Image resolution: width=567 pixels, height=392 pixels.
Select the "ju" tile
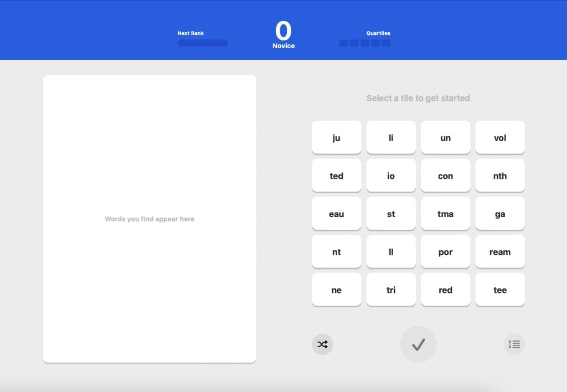336,138
